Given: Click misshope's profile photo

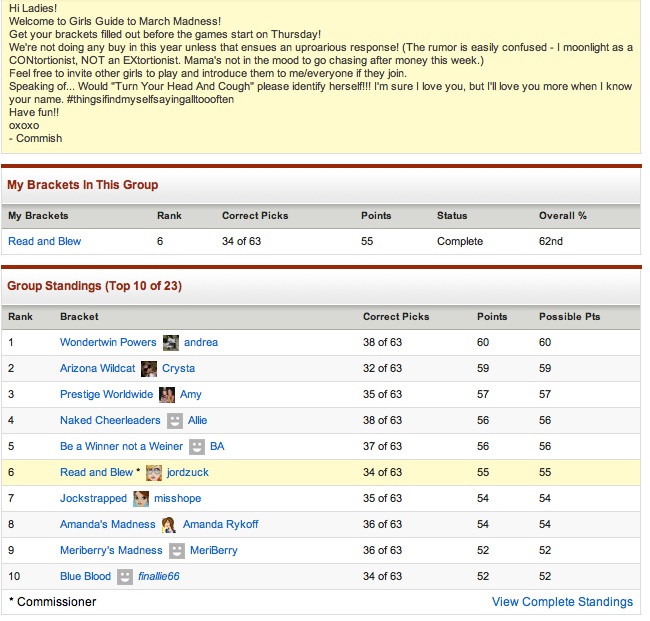Looking at the screenshot, I should pos(141,498).
